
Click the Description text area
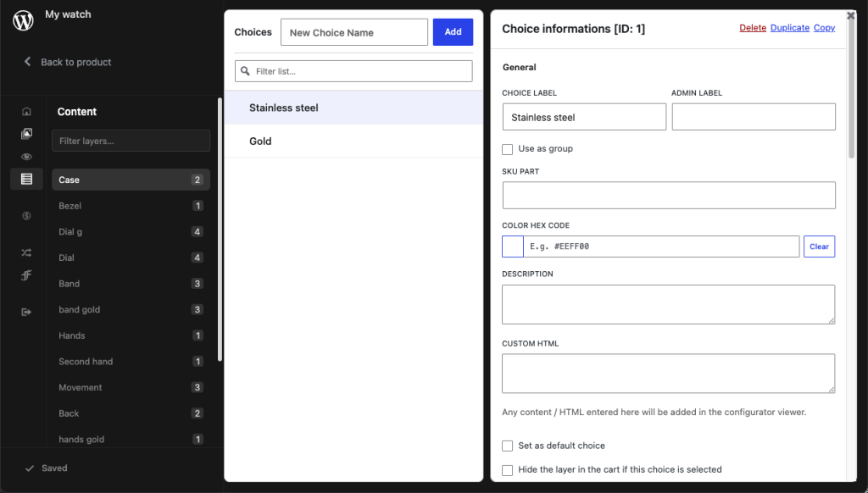pyautogui.click(x=669, y=304)
